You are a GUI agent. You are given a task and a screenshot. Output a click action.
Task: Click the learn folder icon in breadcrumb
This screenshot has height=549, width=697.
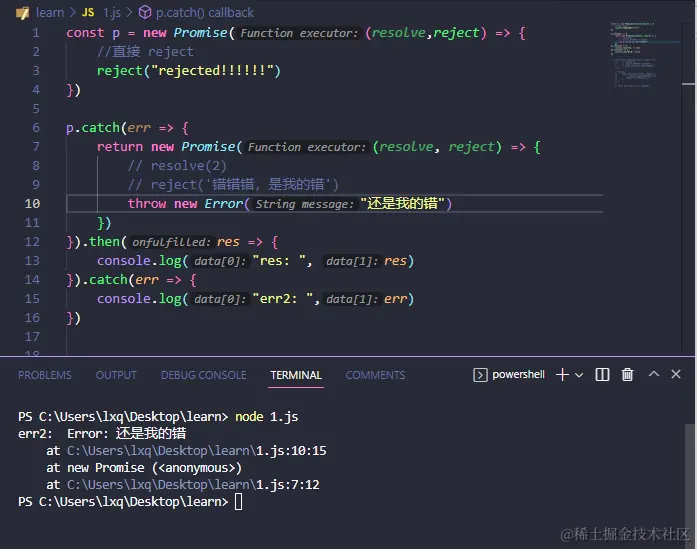click(22, 13)
